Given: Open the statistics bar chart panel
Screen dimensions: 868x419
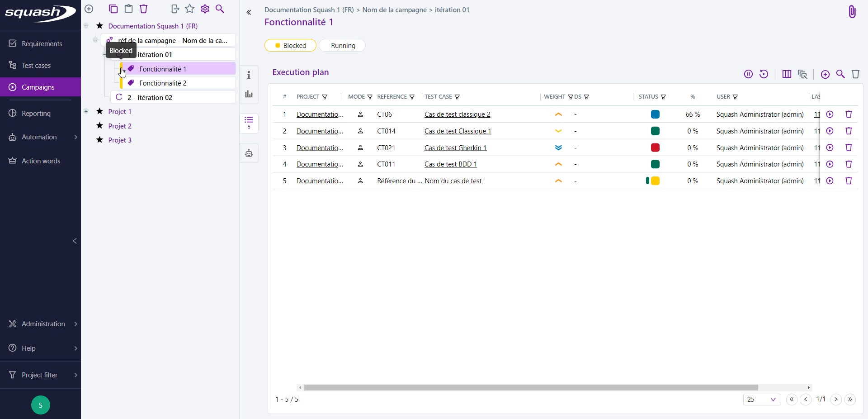Looking at the screenshot, I should pyautogui.click(x=249, y=94).
